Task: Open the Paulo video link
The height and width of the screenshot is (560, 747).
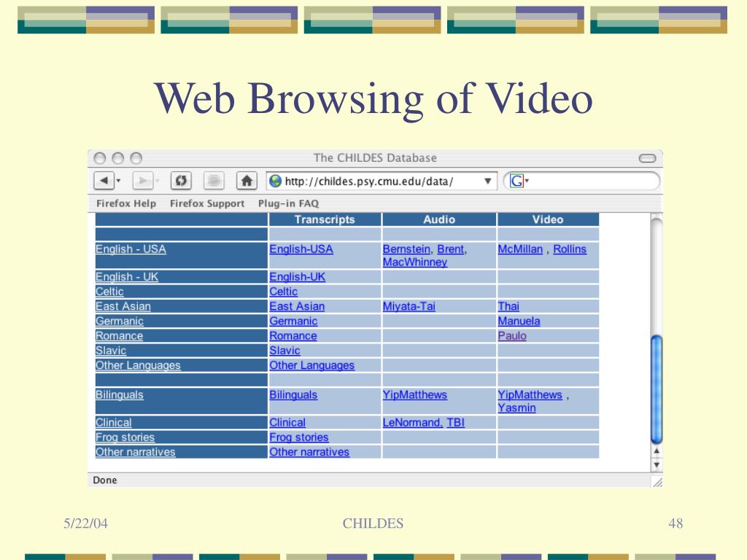Action: coord(512,335)
